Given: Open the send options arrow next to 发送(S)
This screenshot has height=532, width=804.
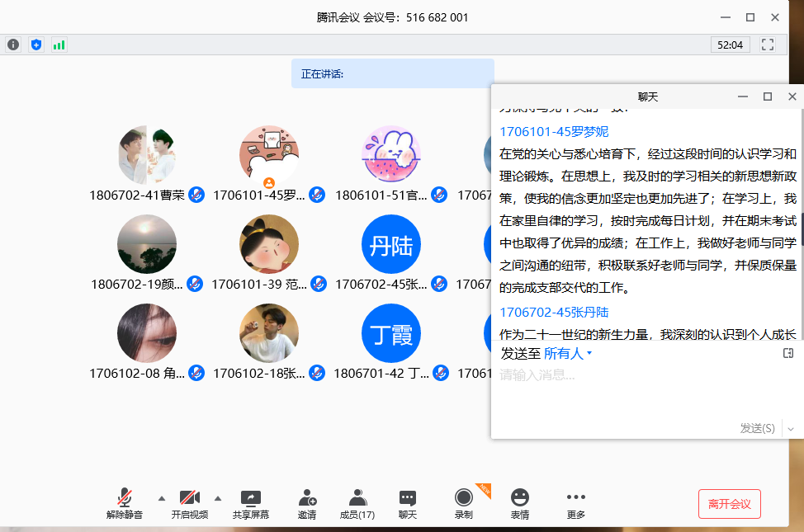Looking at the screenshot, I should [x=790, y=429].
